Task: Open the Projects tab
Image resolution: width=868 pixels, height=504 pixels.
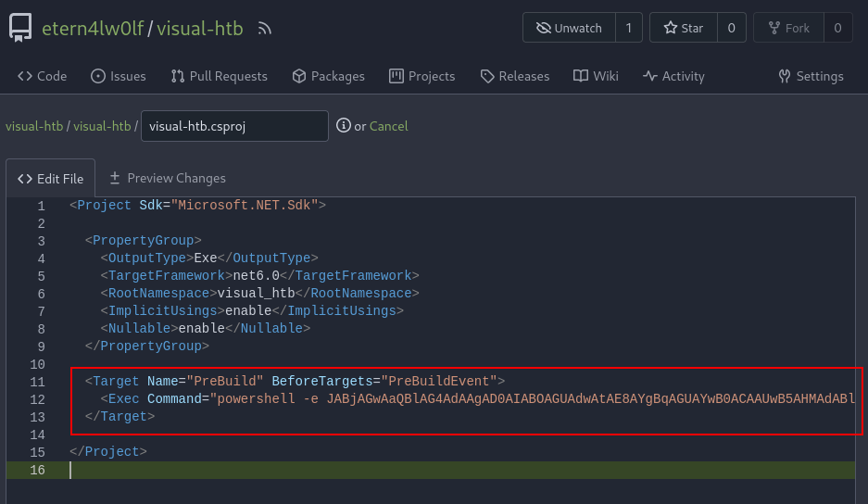Action: 421,76
